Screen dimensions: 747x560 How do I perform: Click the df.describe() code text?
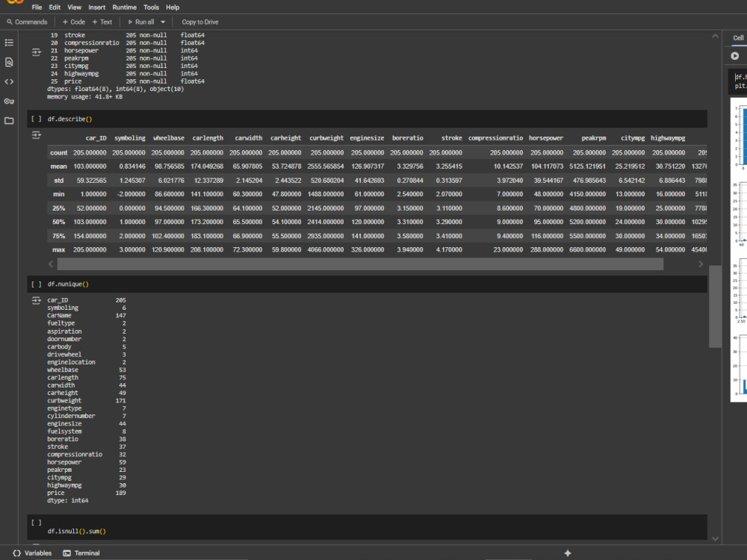tap(69, 119)
